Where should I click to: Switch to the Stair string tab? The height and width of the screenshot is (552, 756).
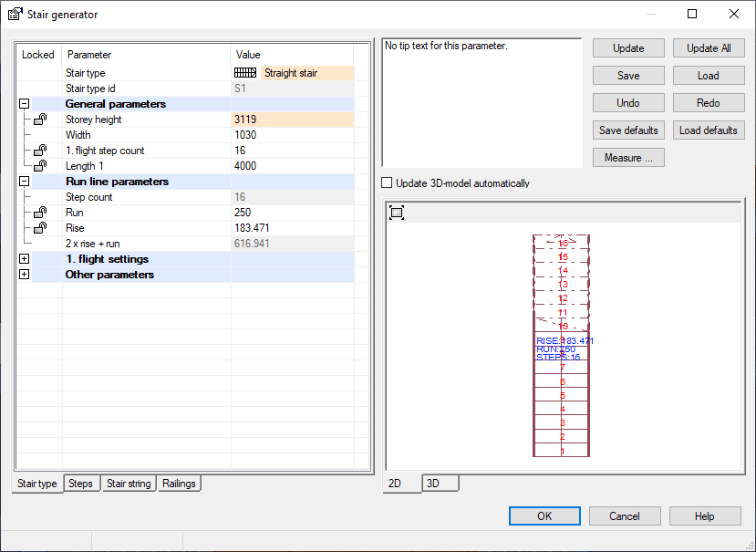coord(129,484)
